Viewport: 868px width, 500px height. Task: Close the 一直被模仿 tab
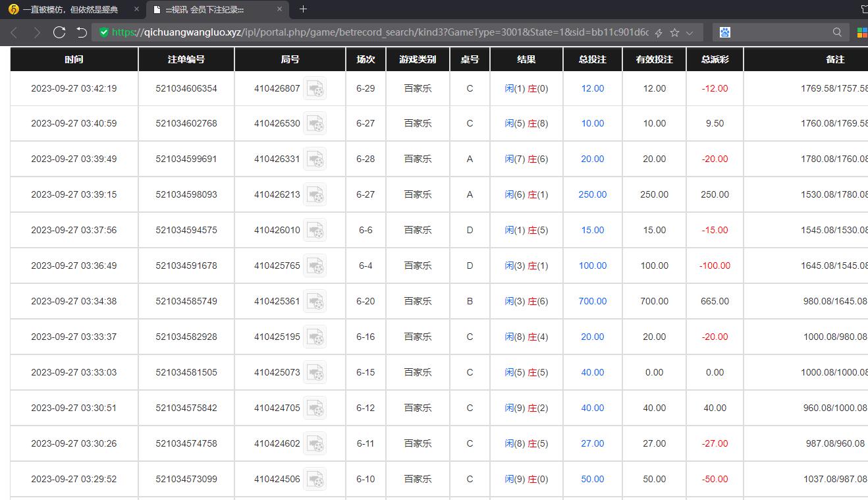coord(136,9)
